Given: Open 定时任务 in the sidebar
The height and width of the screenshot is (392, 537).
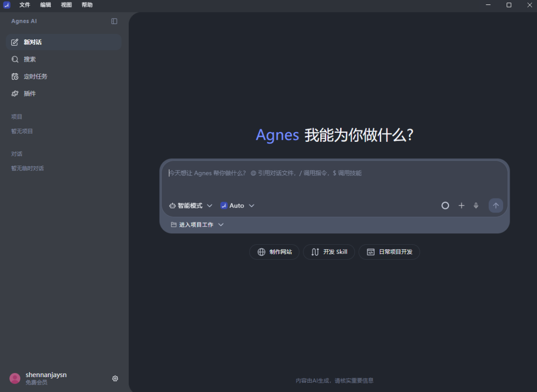Looking at the screenshot, I should 64,77.
